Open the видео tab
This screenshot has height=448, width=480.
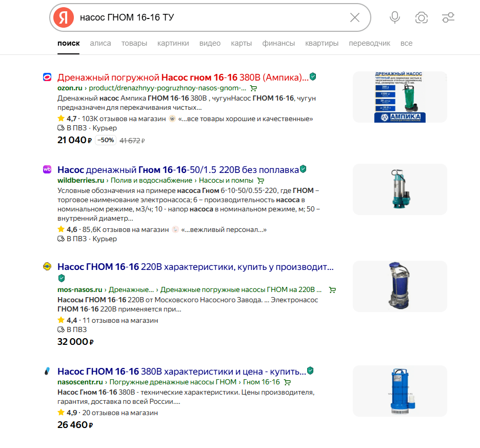[210, 43]
